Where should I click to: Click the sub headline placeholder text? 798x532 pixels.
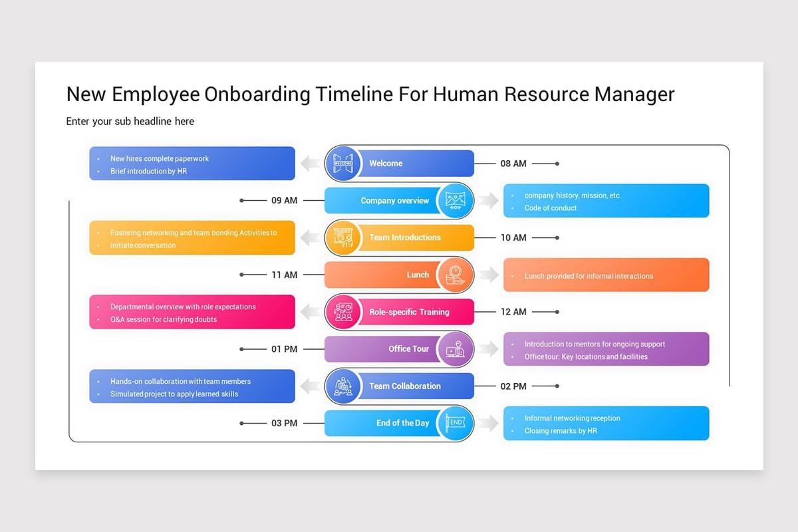click(130, 121)
